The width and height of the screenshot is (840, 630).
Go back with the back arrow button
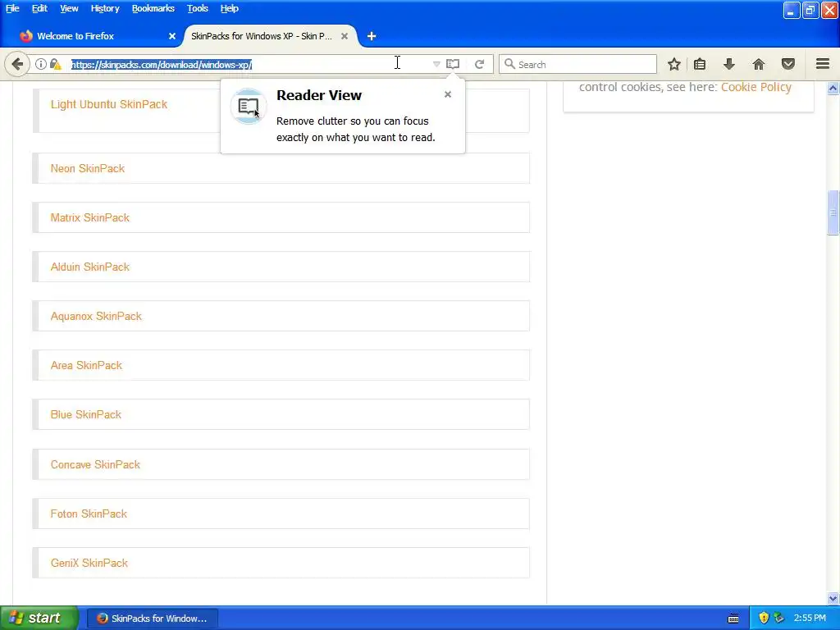point(17,64)
